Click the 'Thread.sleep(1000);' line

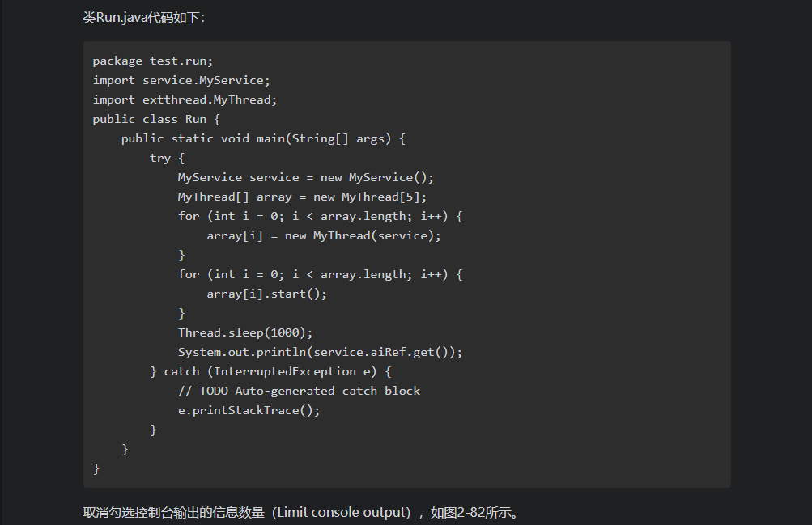(x=245, y=332)
